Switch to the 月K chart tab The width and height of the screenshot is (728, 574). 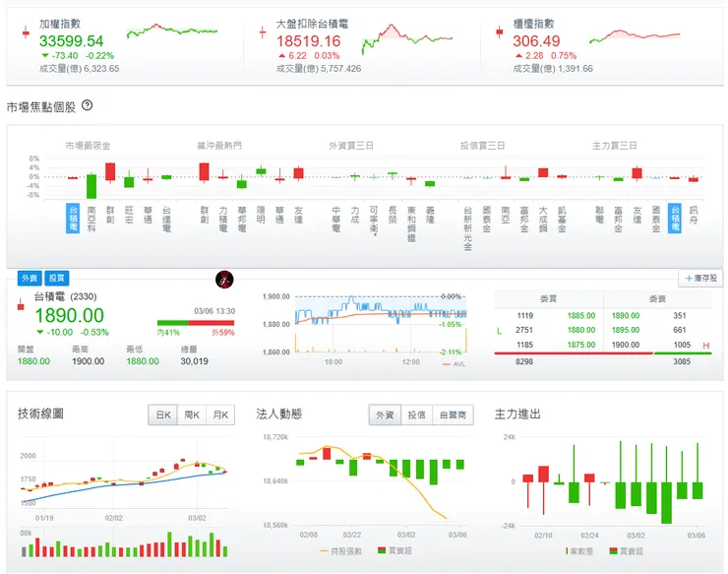(220, 415)
